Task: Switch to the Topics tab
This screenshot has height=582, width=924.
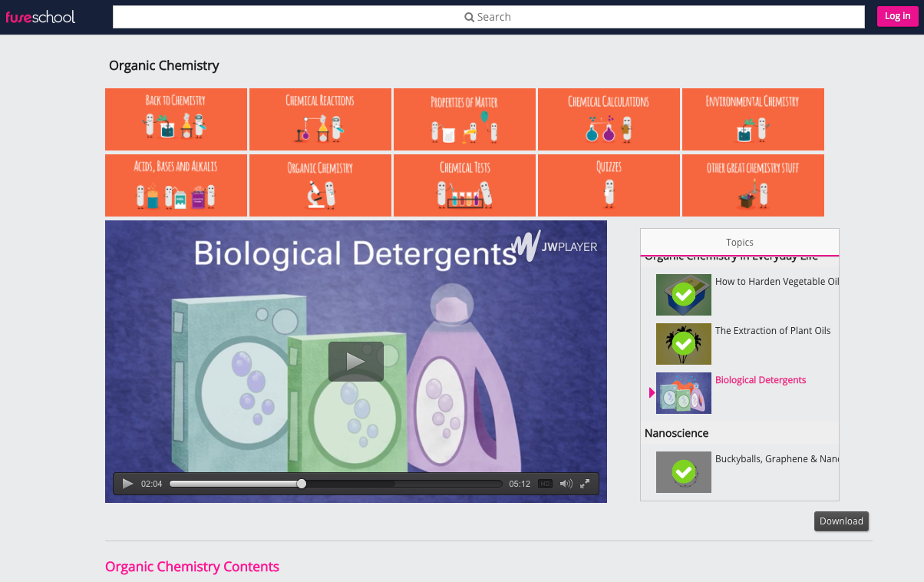Action: point(739,242)
